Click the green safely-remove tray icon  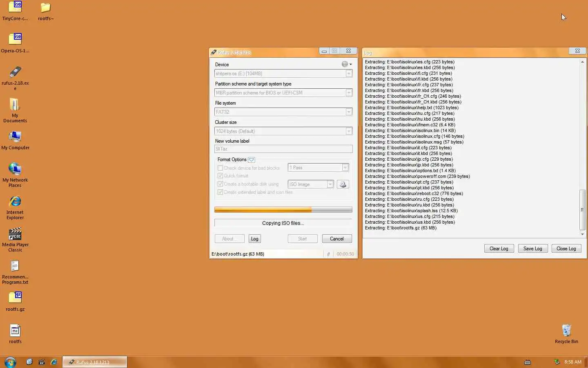[x=557, y=361]
